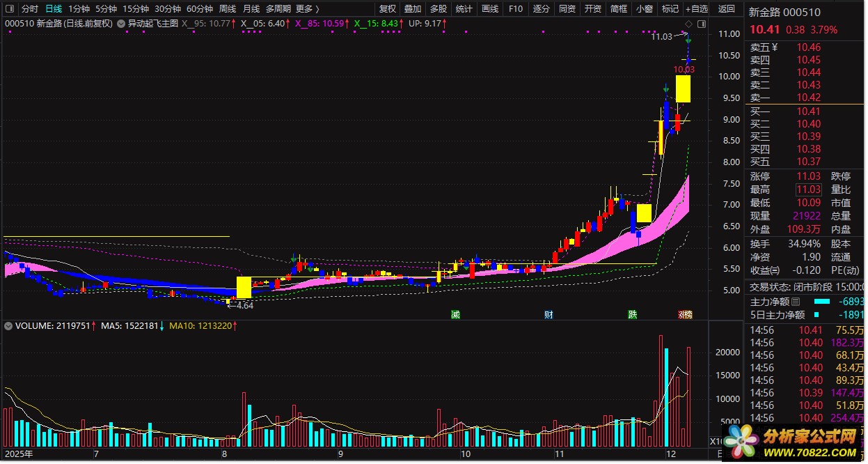Click the 75.5万 trade tick row
The image size is (868, 464).
(x=806, y=330)
